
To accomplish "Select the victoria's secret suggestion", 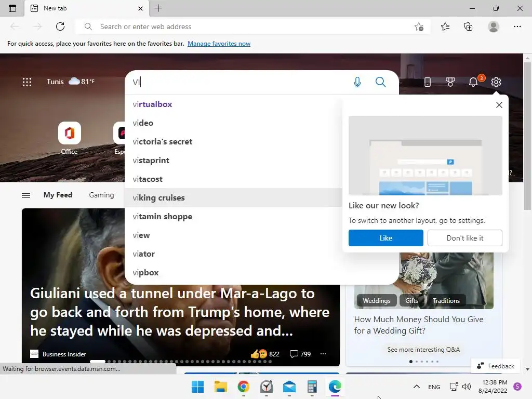I will click(233, 141).
